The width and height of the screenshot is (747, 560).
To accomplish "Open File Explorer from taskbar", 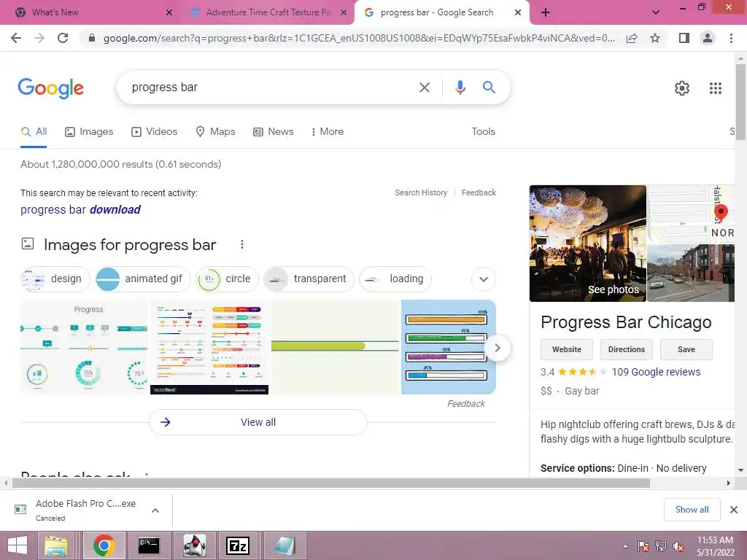I will coord(55,545).
